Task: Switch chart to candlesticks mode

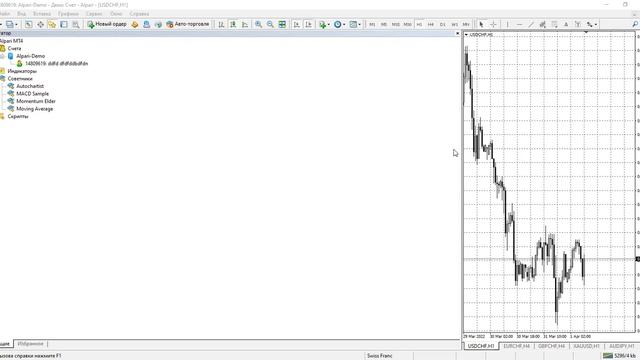Action: tap(233, 24)
